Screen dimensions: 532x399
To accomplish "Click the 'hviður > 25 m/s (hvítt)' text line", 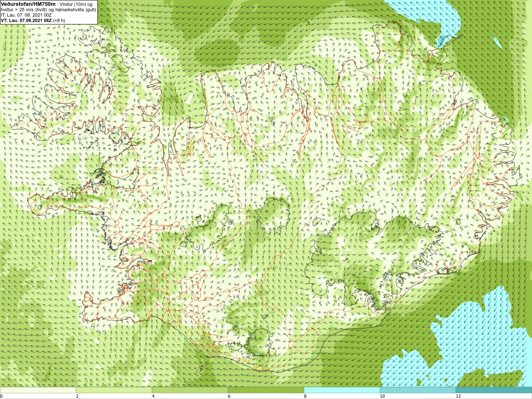I will point(25,10).
